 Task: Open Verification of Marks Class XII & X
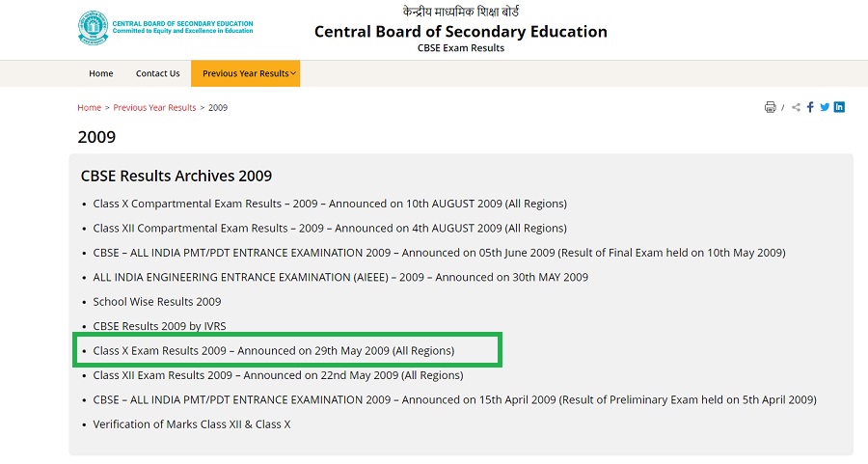point(192,424)
